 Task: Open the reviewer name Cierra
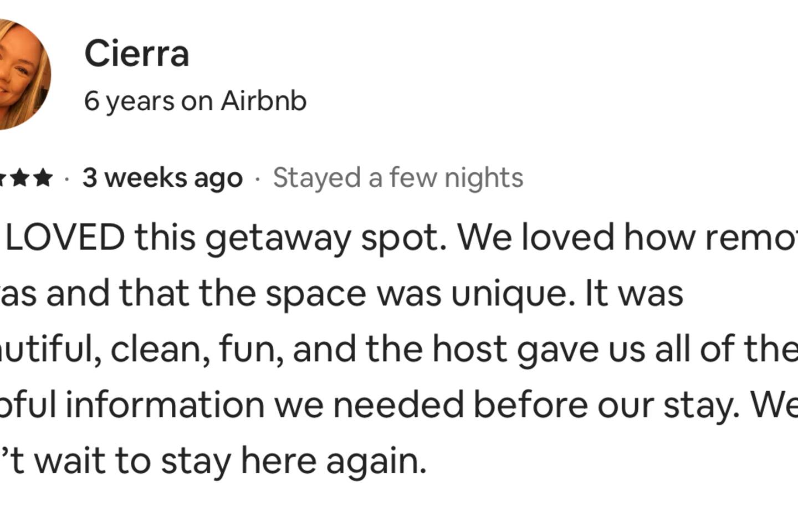point(136,54)
